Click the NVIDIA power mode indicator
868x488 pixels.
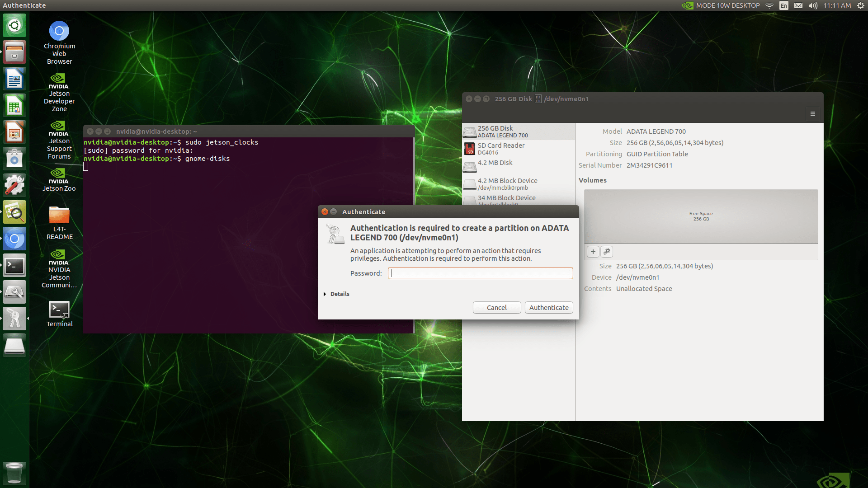point(721,5)
